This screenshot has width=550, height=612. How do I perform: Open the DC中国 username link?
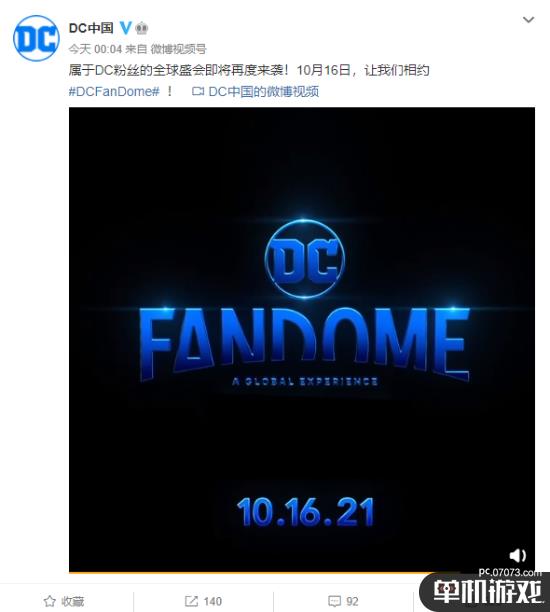point(91,28)
